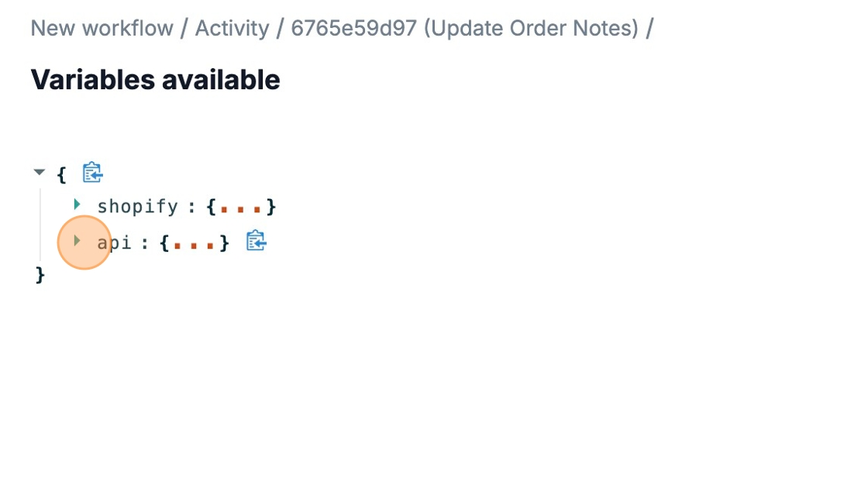
Task: Expand the shopify variable node
Action: click(77, 205)
